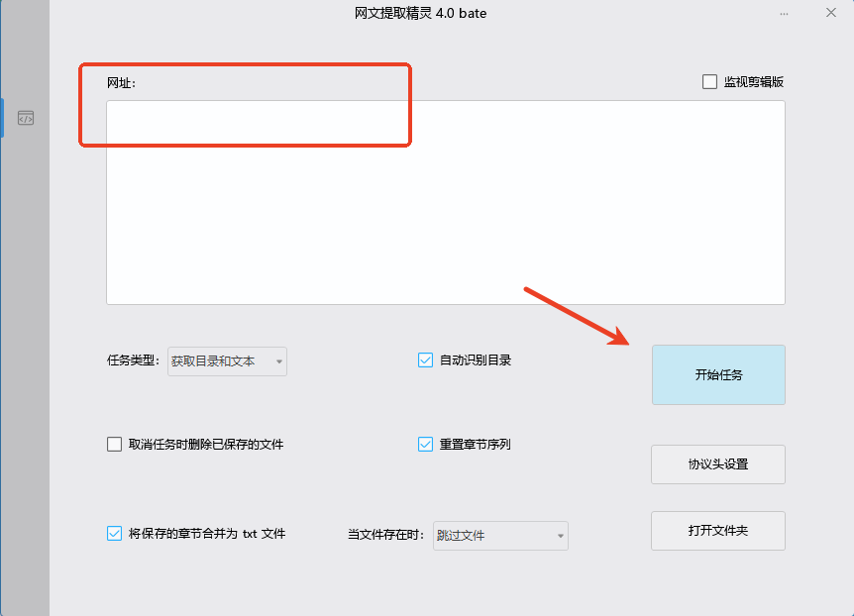Click the file-exists dropdown arrow

click(x=562, y=536)
